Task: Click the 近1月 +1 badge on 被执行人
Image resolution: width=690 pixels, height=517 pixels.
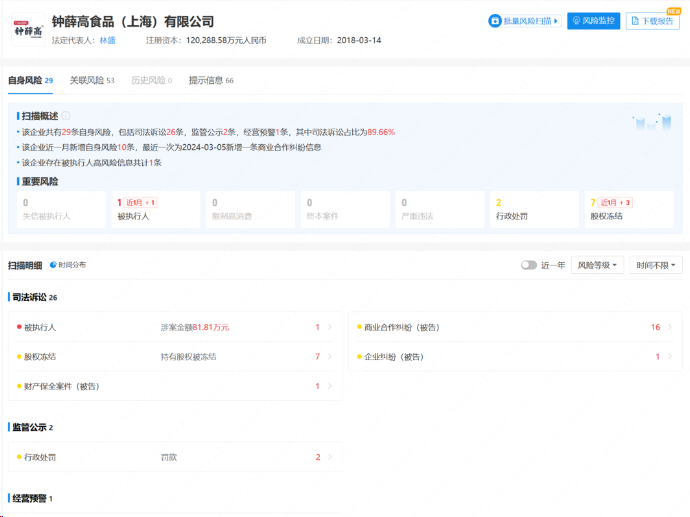Action: click(140, 202)
